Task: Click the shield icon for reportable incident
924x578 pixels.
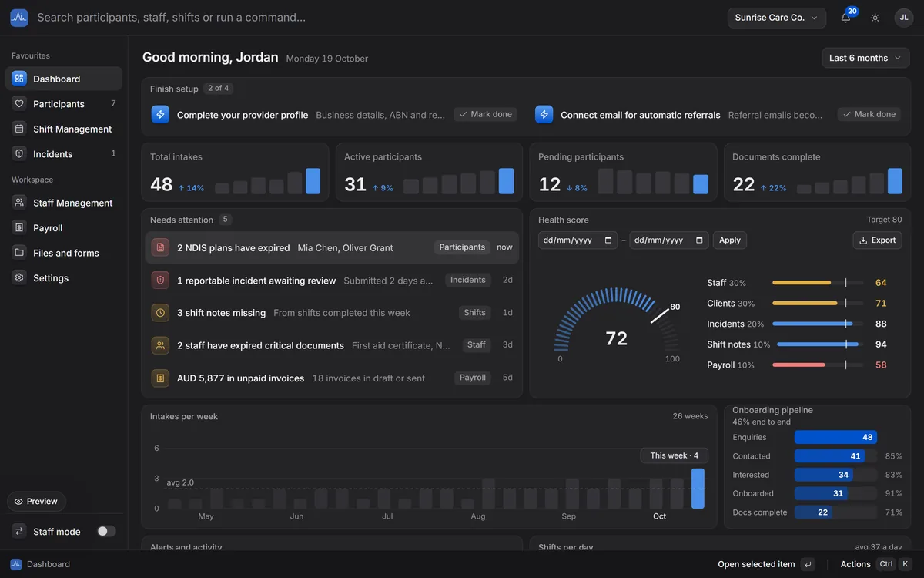Action: [x=160, y=281]
